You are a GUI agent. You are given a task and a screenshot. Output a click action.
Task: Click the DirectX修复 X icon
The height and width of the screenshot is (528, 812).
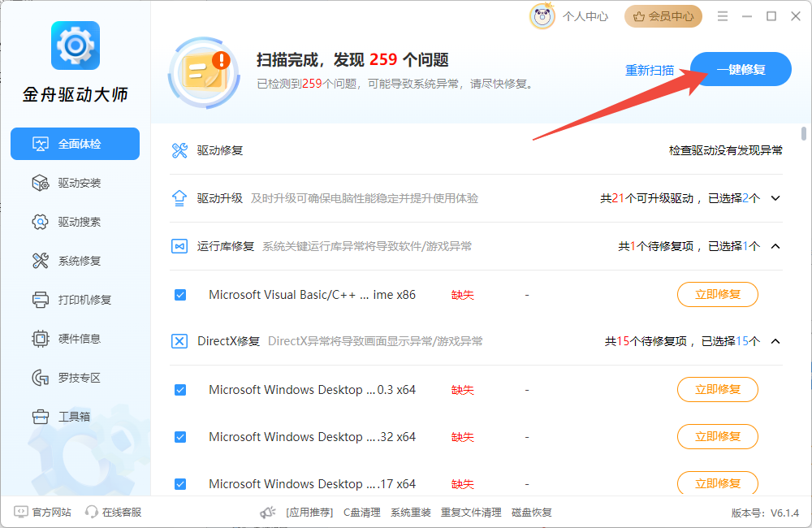pos(179,341)
